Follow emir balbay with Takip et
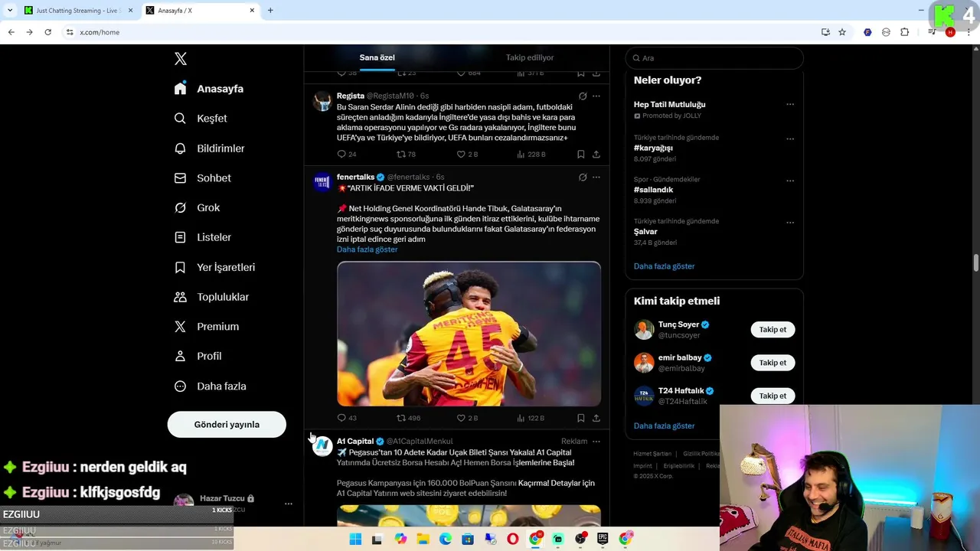The width and height of the screenshot is (980, 551). (773, 363)
